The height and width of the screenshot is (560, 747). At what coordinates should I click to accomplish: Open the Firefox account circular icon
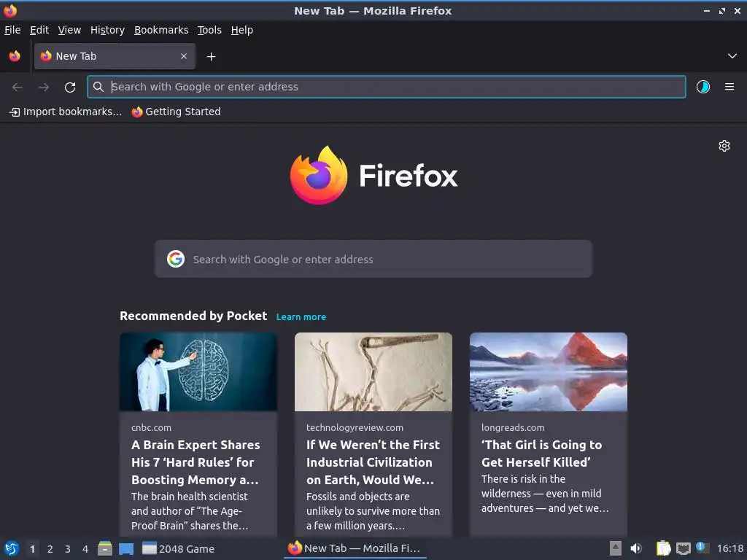tap(703, 87)
